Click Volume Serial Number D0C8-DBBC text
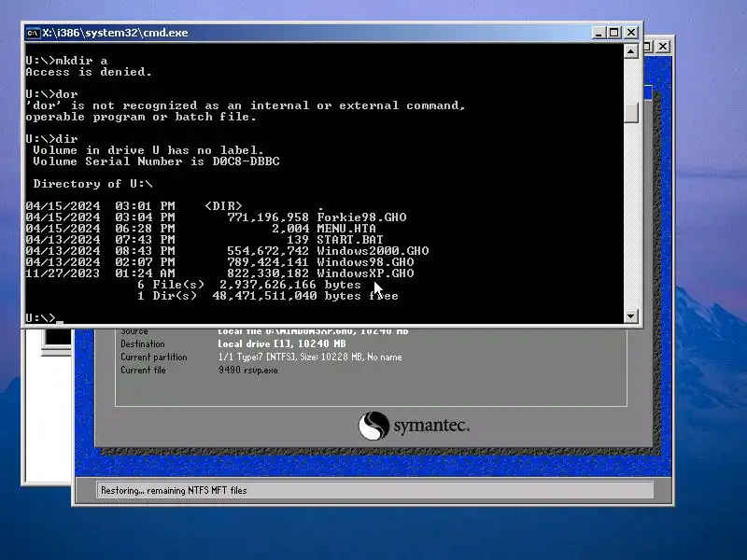The width and height of the screenshot is (747, 560). pos(156,161)
